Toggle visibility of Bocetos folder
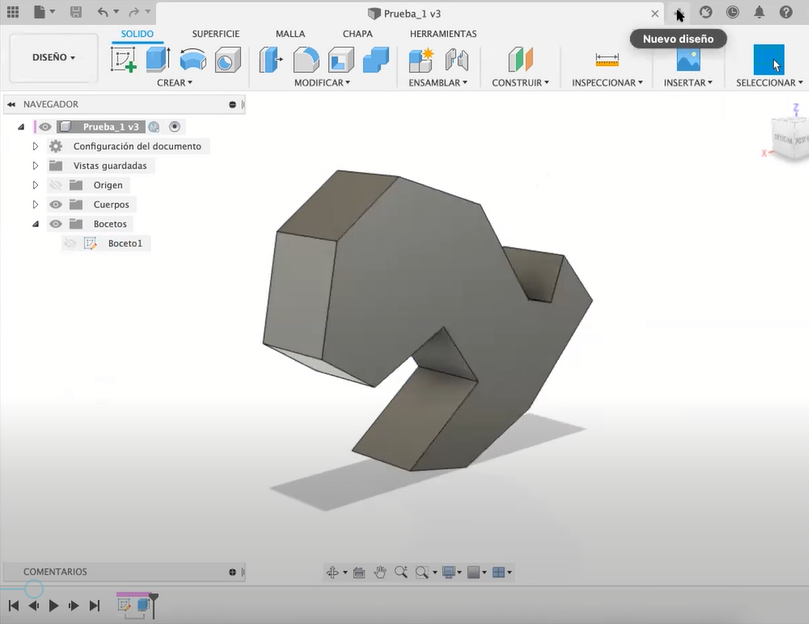 [x=56, y=223]
